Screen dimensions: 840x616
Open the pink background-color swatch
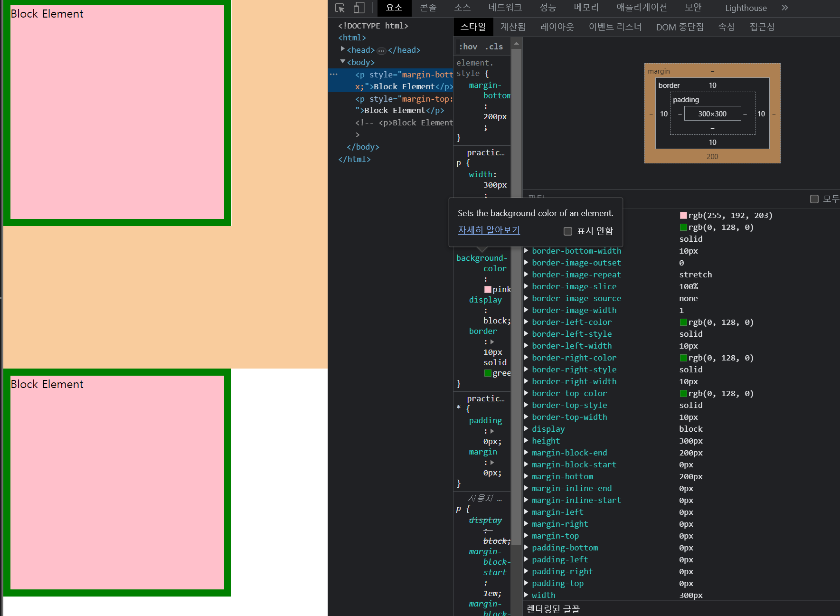pyautogui.click(x=488, y=290)
